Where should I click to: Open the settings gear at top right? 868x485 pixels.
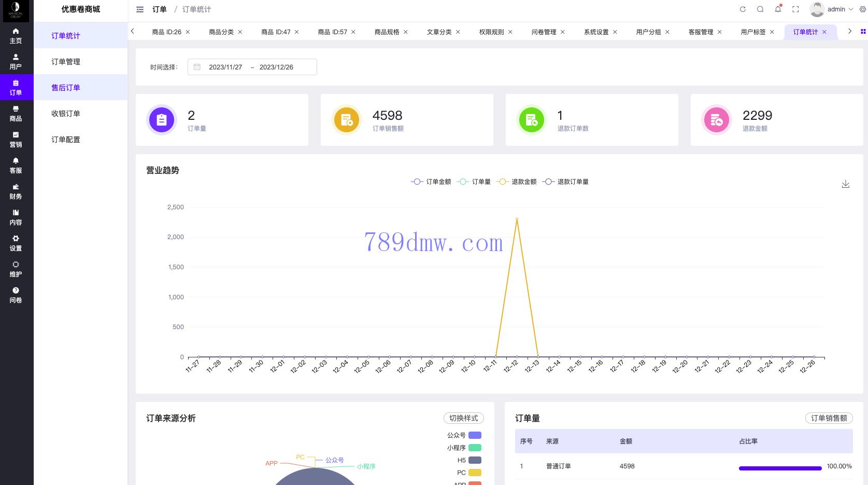tap(862, 9)
